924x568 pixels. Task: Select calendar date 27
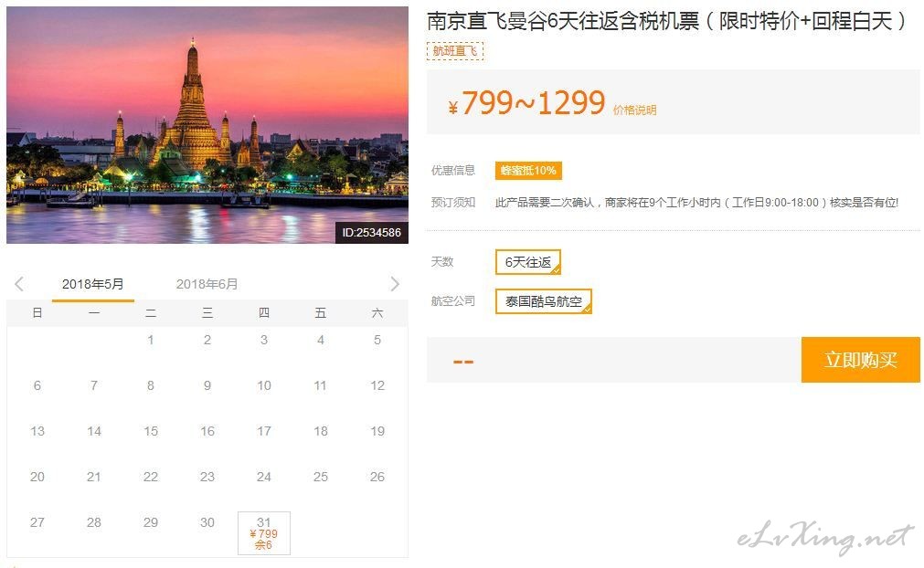pyautogui.click(x=37, y=522)
